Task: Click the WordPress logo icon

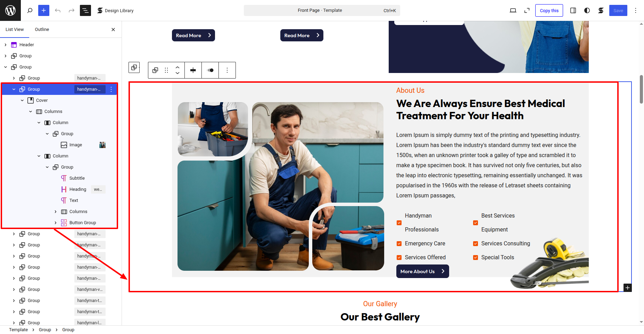Action: [x=10, y=10]
